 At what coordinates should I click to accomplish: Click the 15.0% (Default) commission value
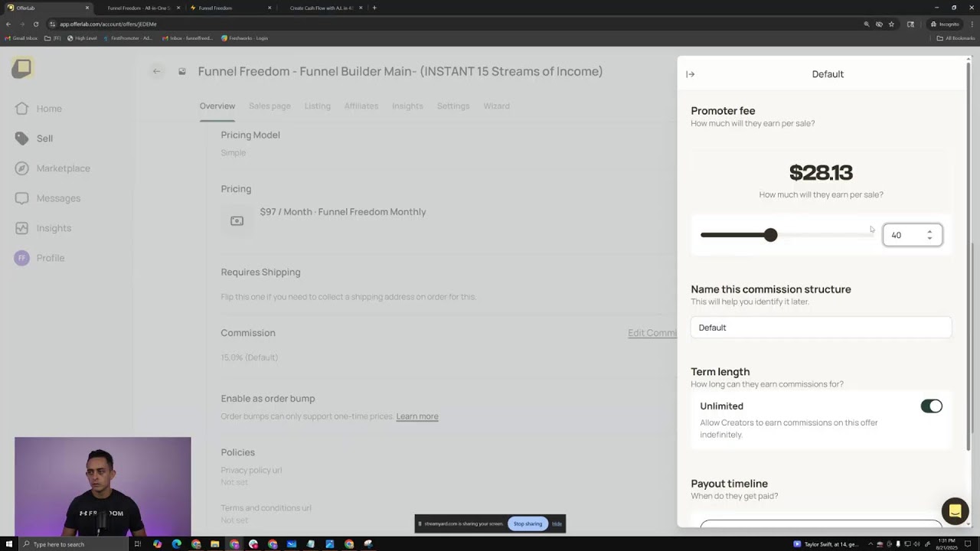(250, 357)
